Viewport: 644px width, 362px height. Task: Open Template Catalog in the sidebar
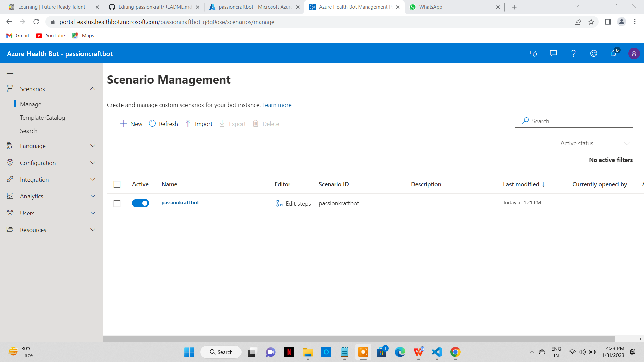(x=43, y=117)
